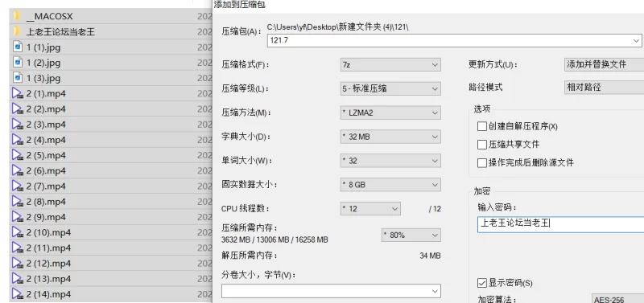644x303 pixels.
Task: Select file name 2 (14).mp4
Action: [48, 294]
